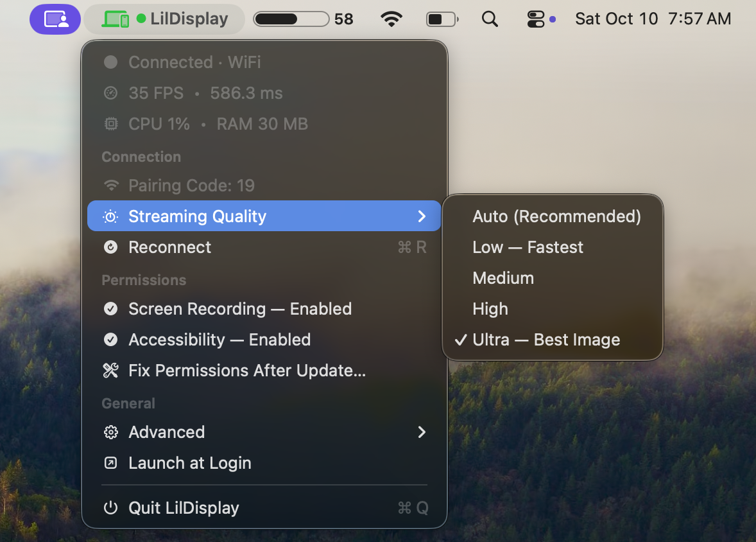
Task: Click the Reconnect circular arrow icon
Action: (111, 247)
